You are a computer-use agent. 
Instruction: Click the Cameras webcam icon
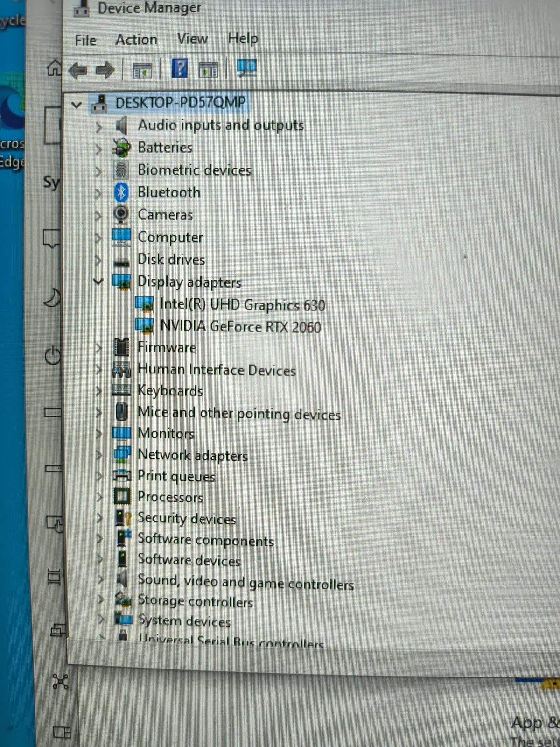point(121,214)
